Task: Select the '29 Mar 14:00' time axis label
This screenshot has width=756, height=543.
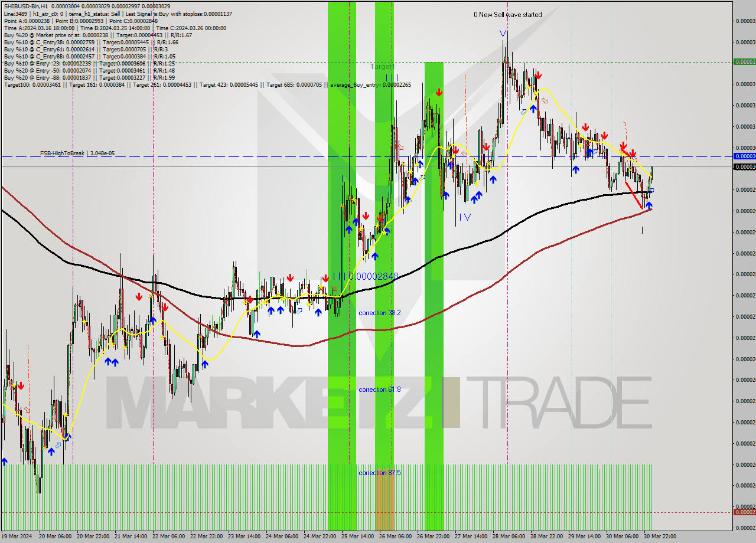Action: tap(584, 537)
